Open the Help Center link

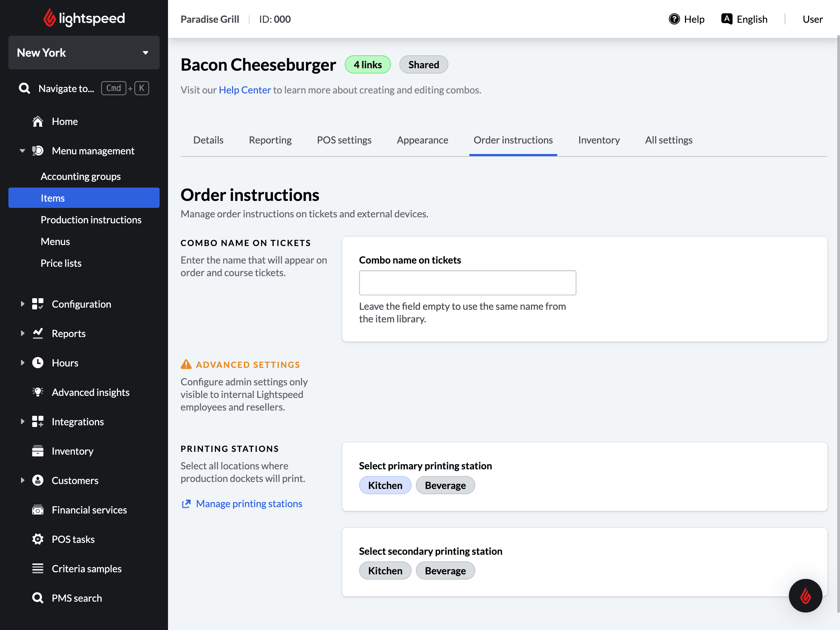(245, 90)
